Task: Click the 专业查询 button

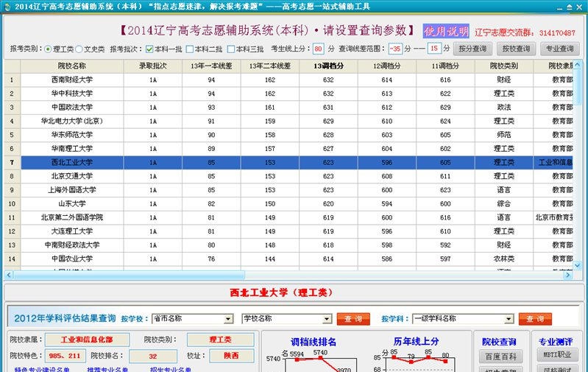Action: (560, 49)
